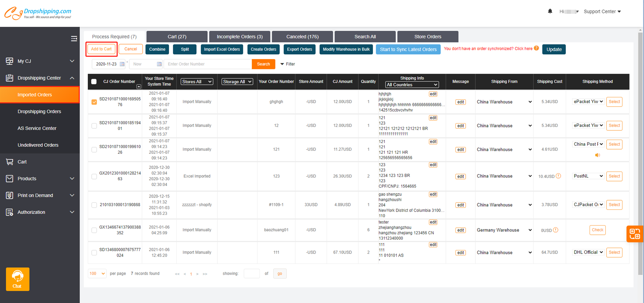This screenshot has width=644, height=303.
Task: Click the notification bell icon
Action: click(550, 11)
